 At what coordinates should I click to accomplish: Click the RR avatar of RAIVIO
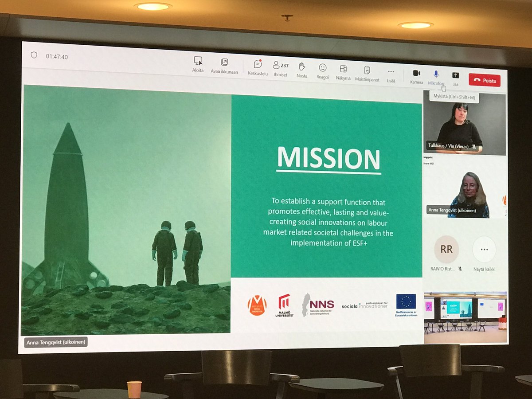(446, 249)
